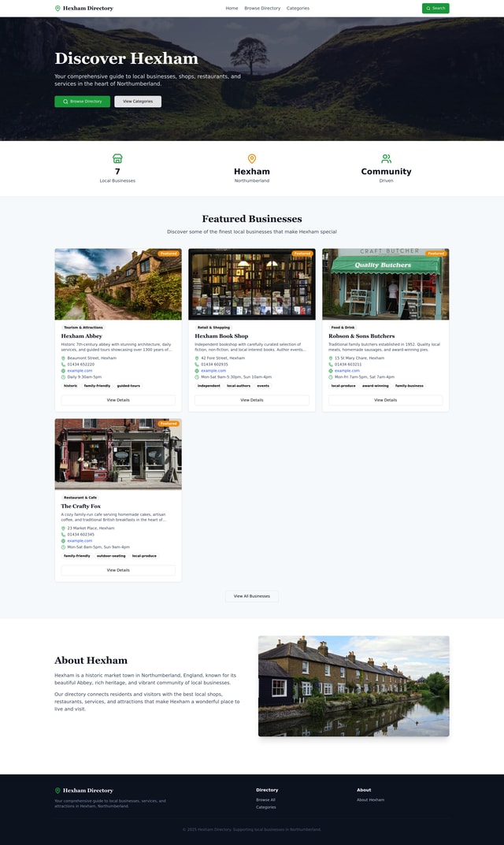Viewport: 504px width, 845px height.
Task: Open the Home nav menu item
Action: pos(232,9)
